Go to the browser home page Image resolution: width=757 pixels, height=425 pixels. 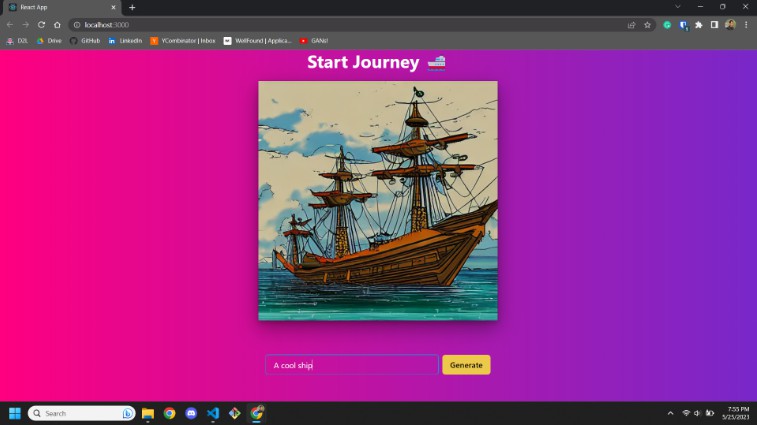coord(57,24)
